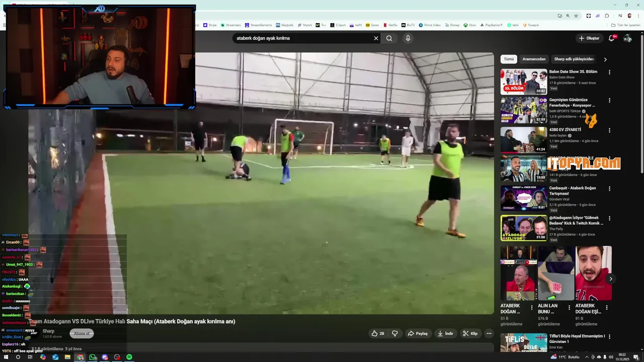
Task: Select Sharp adlı yükleyiciden filter chip
Action: click(x=574, y=59)
